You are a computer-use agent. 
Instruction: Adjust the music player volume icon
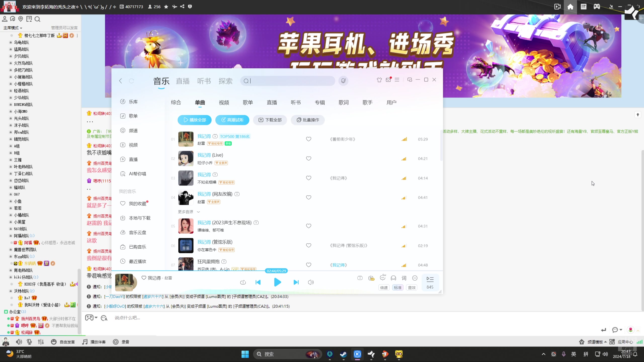pos(311,282)
